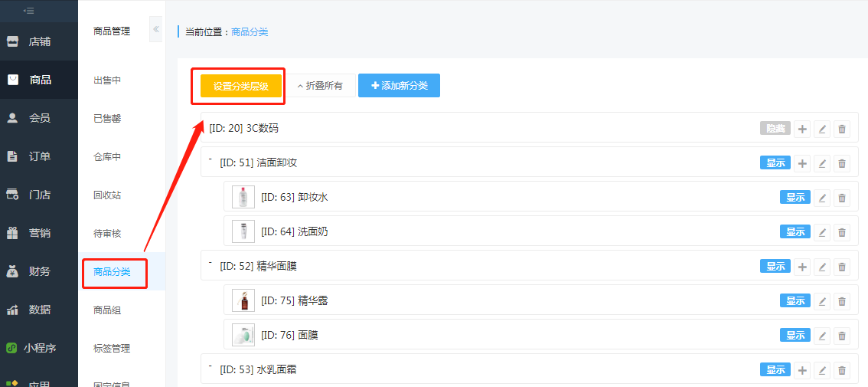Delete the 洁面卸妆 category
This screenshot has height=387, width=868.
coord(842,163)
